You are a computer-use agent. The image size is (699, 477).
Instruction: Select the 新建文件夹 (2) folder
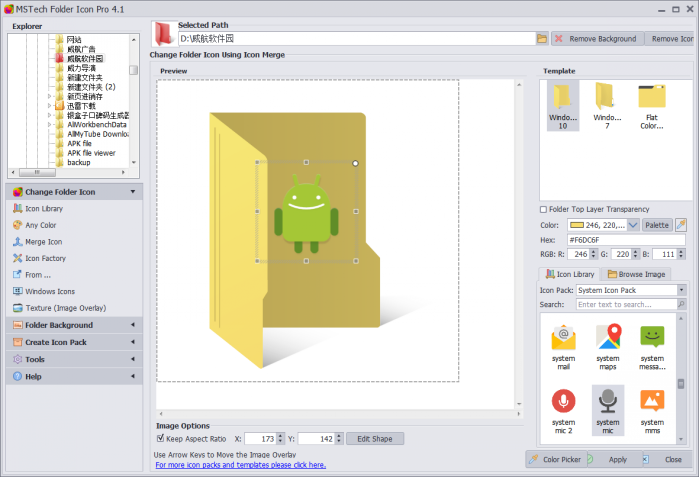[x=91, y=87]
